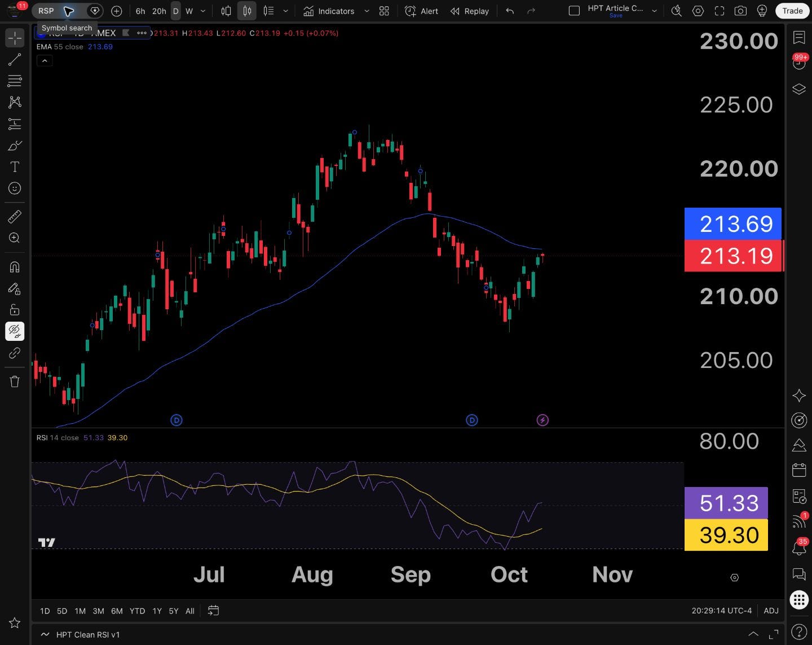Open the economic calendar icon
The height and width of the screenshot is (645, 812).
[799, 470]
